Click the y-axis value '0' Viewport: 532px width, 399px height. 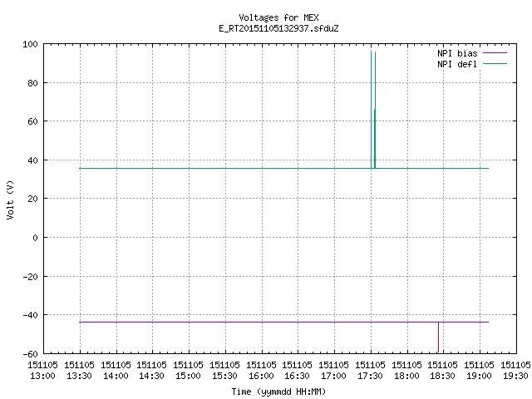tap(35, 238)
